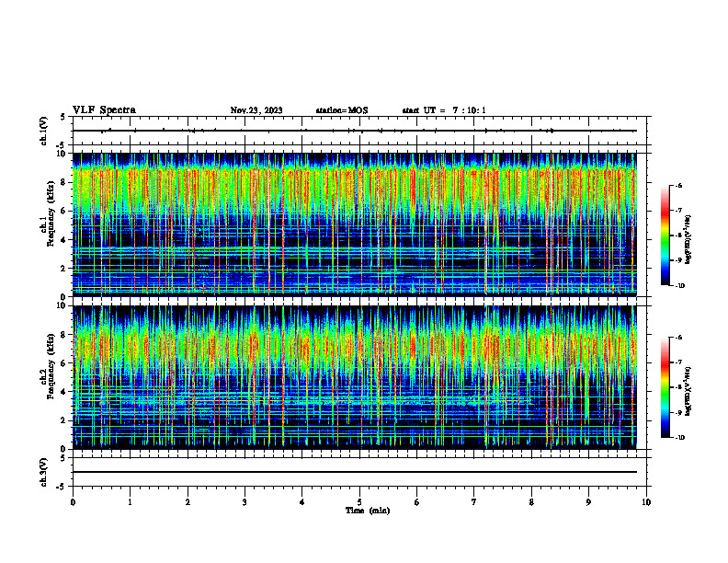Image resolution: width=728 pixels, height=563 pixels.
Task: Click the "VLF Spectra" plot title
Action: tap(104, 110)
